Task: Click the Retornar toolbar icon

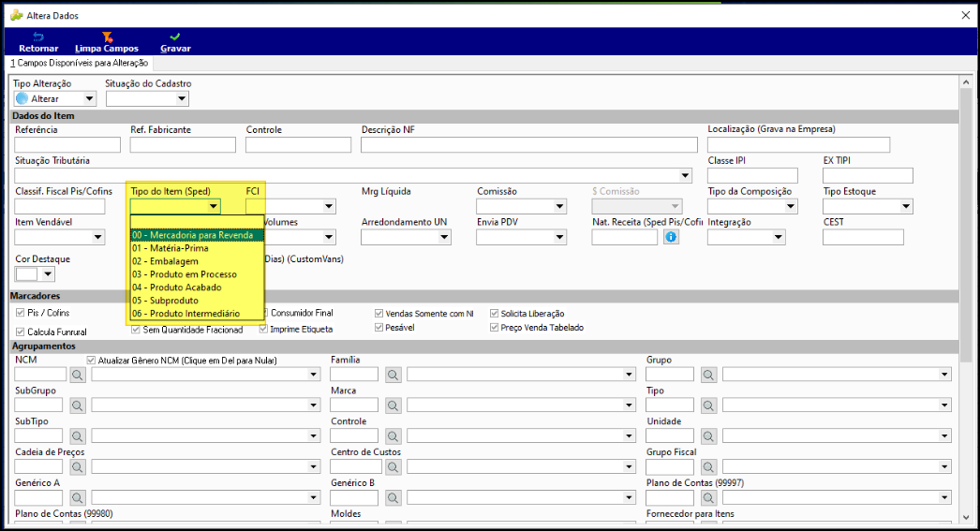Action: tap(37, 37)
